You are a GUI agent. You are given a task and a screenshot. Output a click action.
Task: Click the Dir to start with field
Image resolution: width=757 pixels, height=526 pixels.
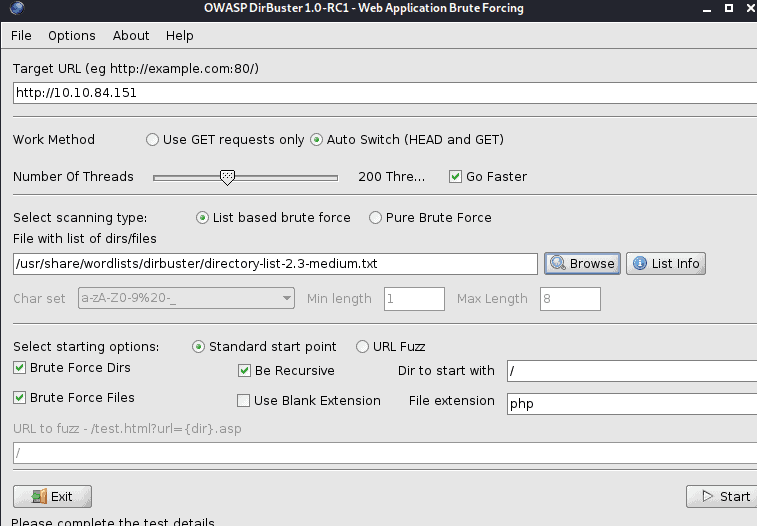(632, 371)
